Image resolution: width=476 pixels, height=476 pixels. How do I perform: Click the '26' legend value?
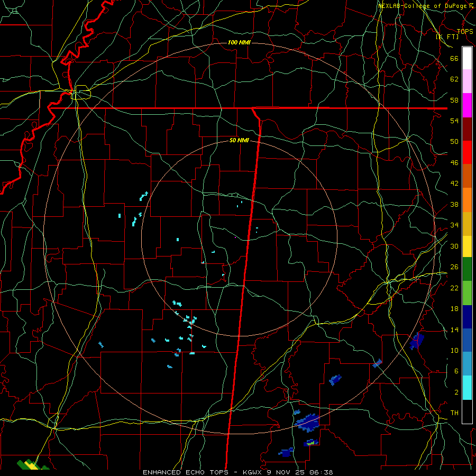click(x=454, y=267)
